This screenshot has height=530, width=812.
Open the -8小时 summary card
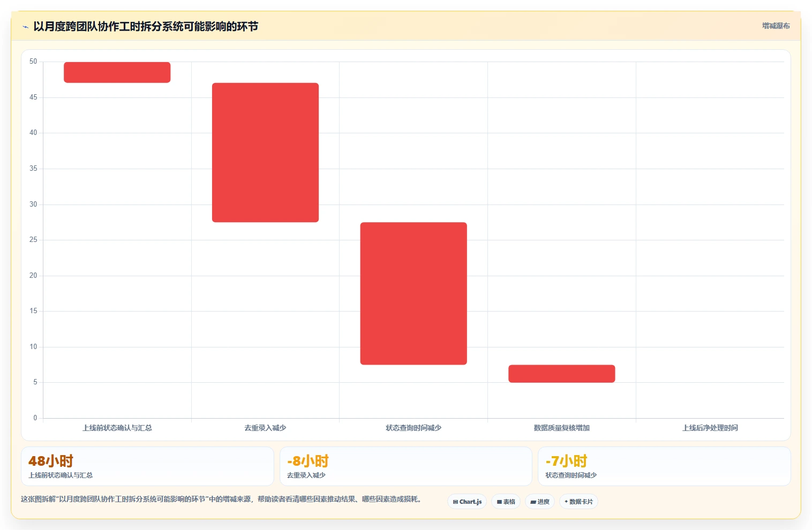(x=406, y=466)
